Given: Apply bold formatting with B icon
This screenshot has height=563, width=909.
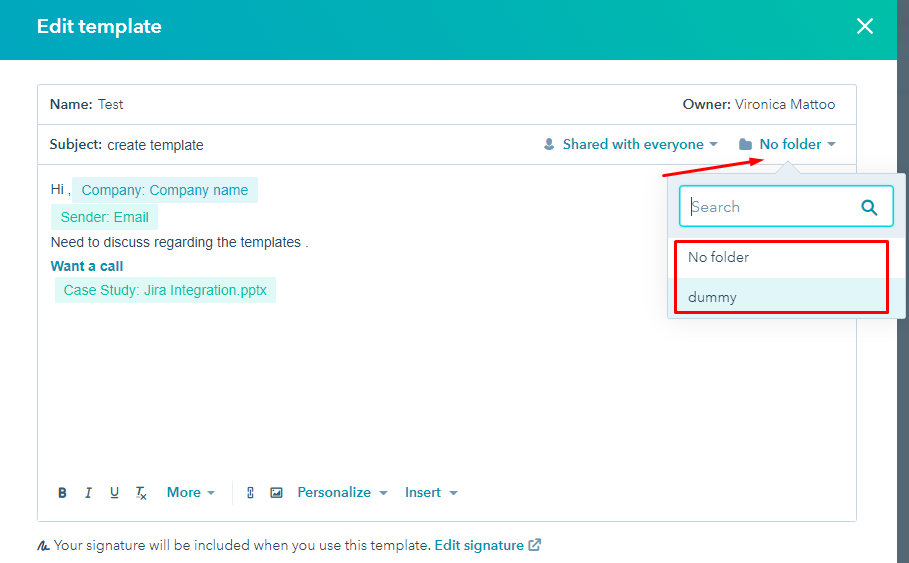Looking at the screenshot, I should click(62, 493).
